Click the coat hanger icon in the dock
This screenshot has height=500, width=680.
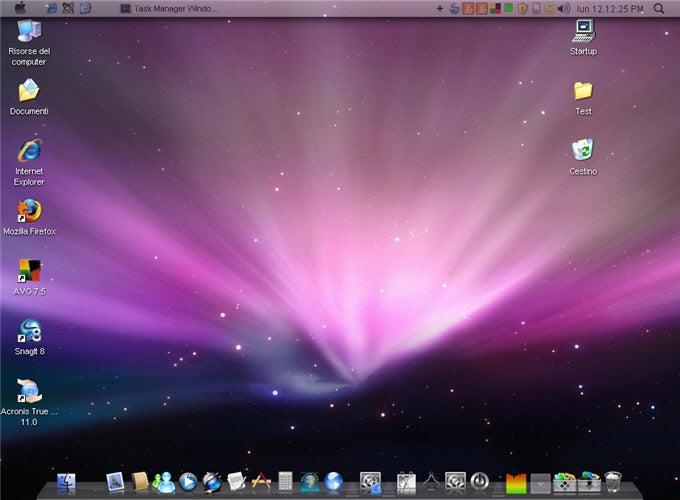click(x=431, y=482)
